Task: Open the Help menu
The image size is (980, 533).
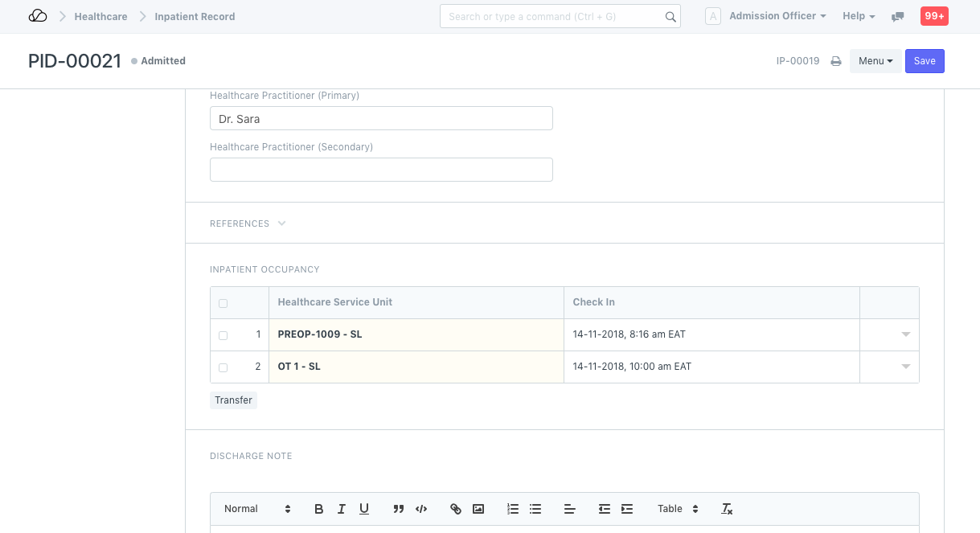Action: [x=858, y=15]
